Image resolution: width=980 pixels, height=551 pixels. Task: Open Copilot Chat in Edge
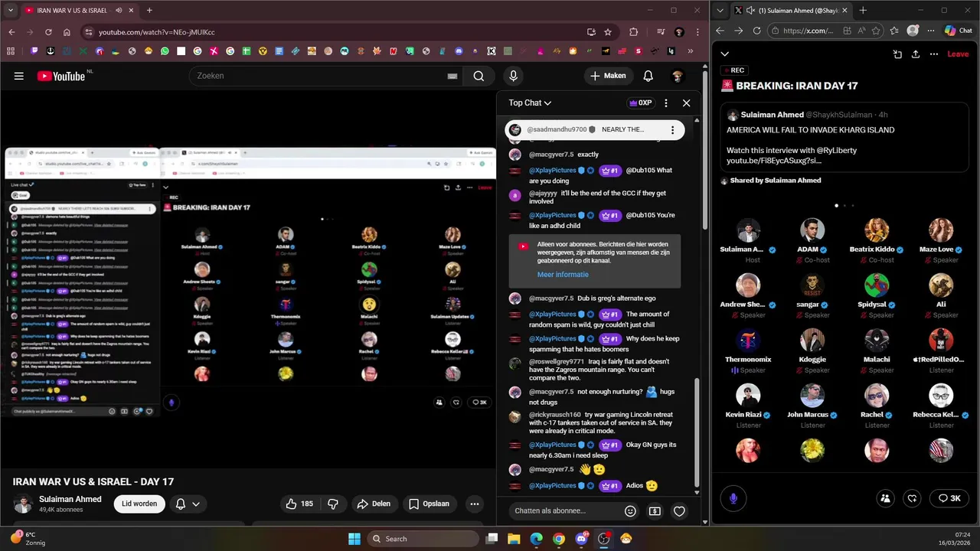pos(958,31)
